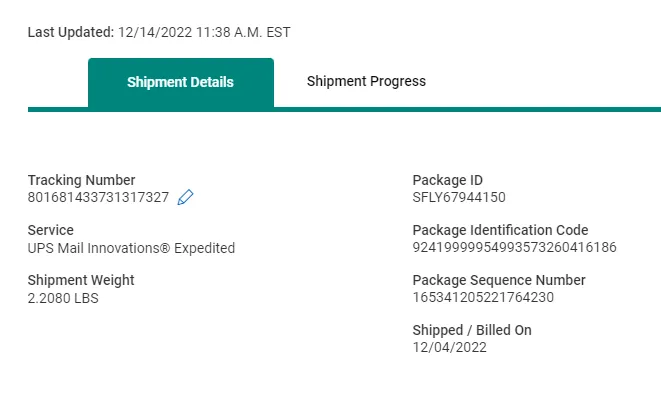Click the Package ID label
The image size is (661, 397).
point(448,180)
